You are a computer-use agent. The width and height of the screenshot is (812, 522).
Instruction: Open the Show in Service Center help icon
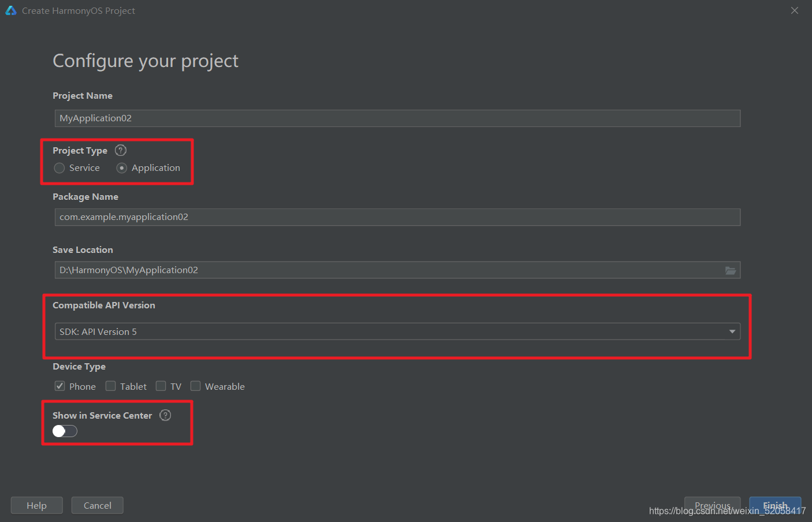pos(165,415)
